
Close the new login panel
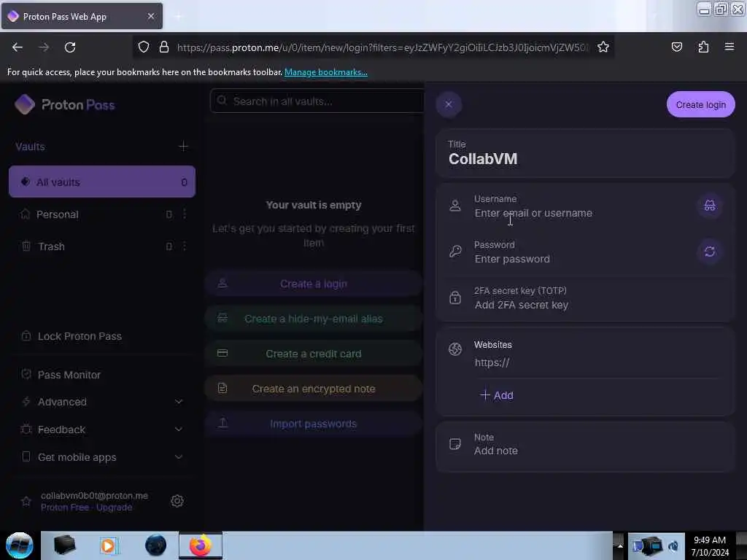(x=449, y=104)
